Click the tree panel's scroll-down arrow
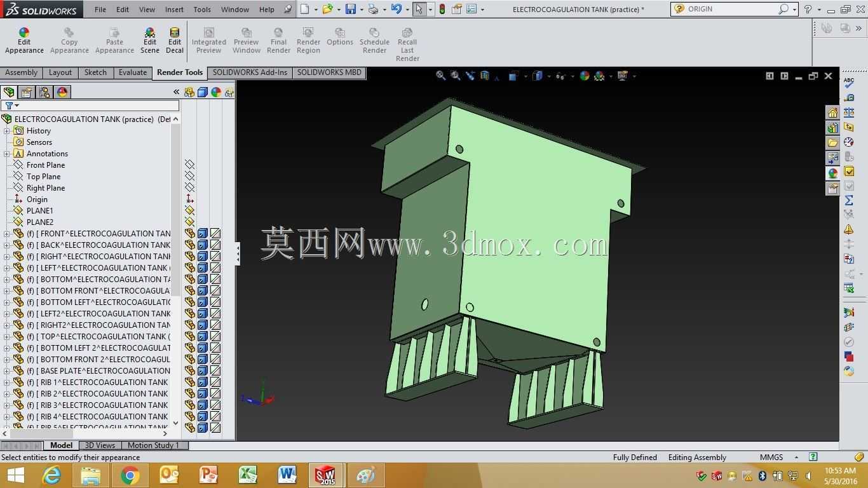The height and width of the screenshot is (488, 868). 176,423
